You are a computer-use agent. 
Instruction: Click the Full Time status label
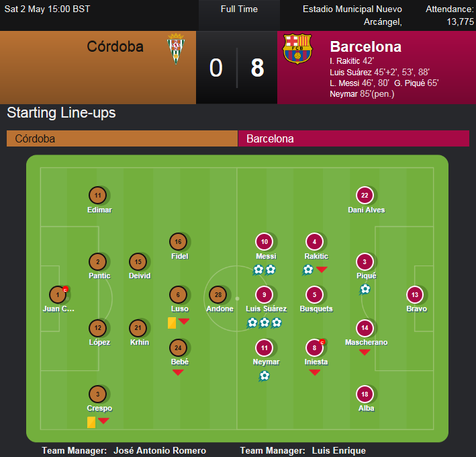[x=239, y=9]
